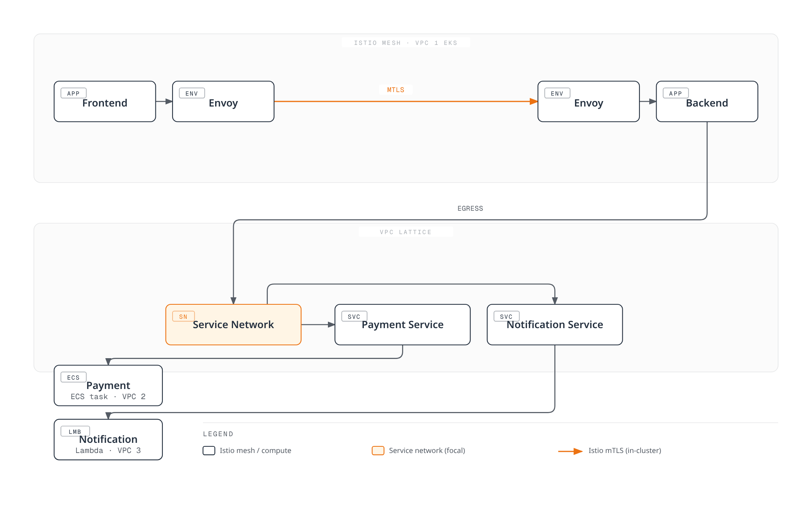Click the arrowhead entering top of Notification Service
The height and width of the screenshot is (508, 812).
[x=555, y=300]
